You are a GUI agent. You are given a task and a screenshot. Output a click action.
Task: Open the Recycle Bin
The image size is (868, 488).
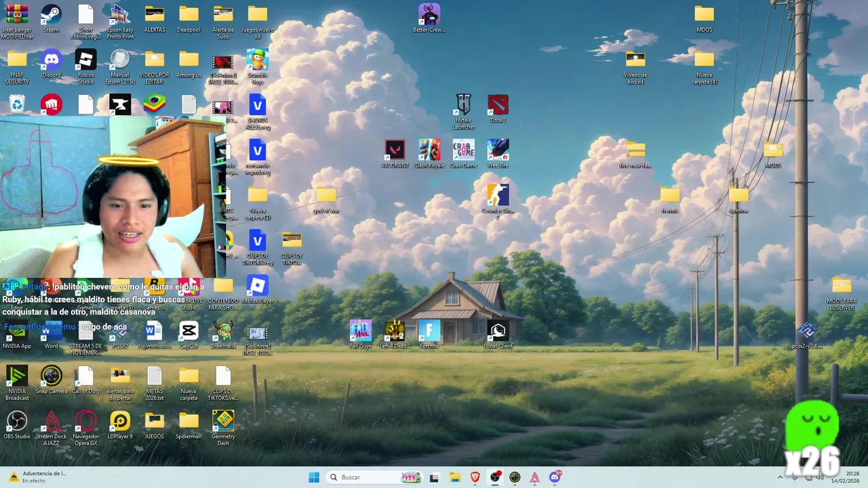(x=17, y=105)
